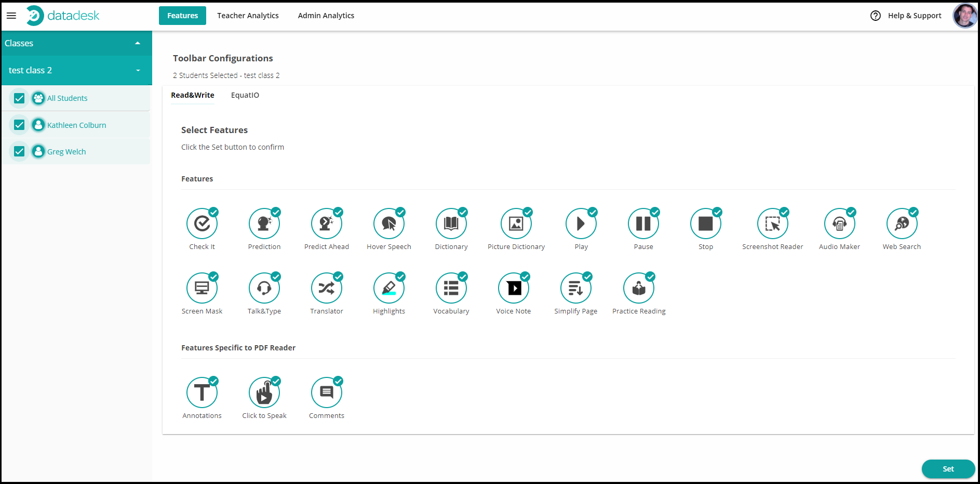Click the Comments PDF feature icon
The image size is (980, 484).
pos(327,393)
